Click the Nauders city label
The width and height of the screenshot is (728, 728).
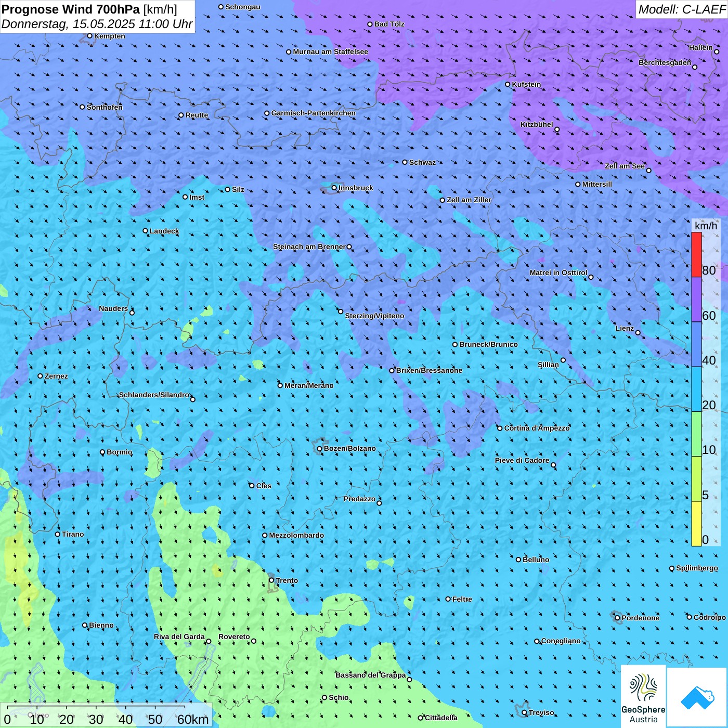point(113,308)
